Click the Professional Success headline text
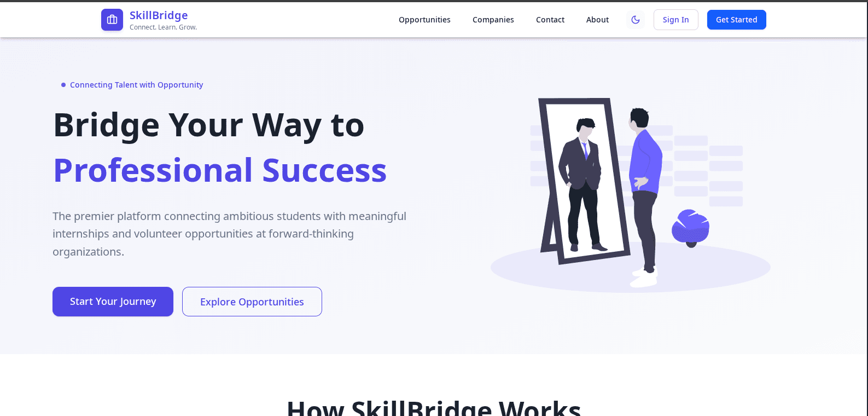The width and height of the screenshot is (868, 416). pos(220,170)
